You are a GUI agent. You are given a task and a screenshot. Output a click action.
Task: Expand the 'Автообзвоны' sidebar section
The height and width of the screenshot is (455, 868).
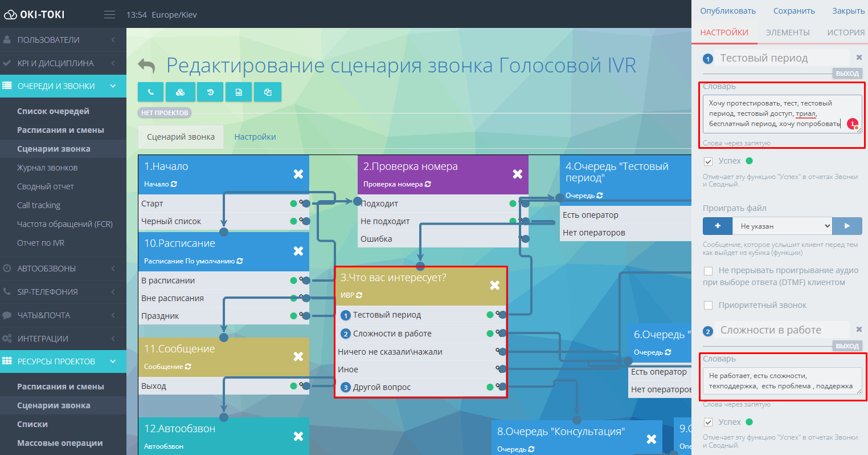click(x=63, y=269)
